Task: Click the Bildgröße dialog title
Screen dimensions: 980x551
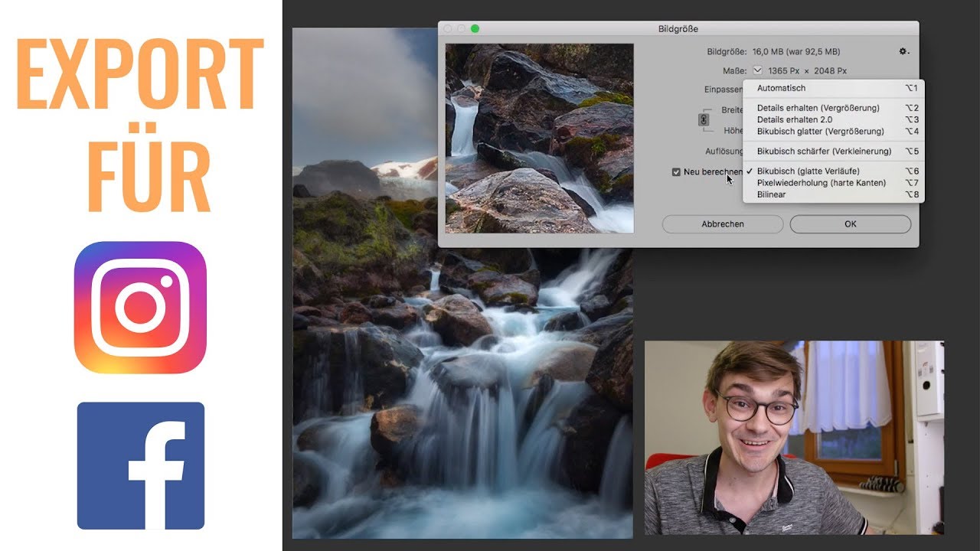Action: 678,29
